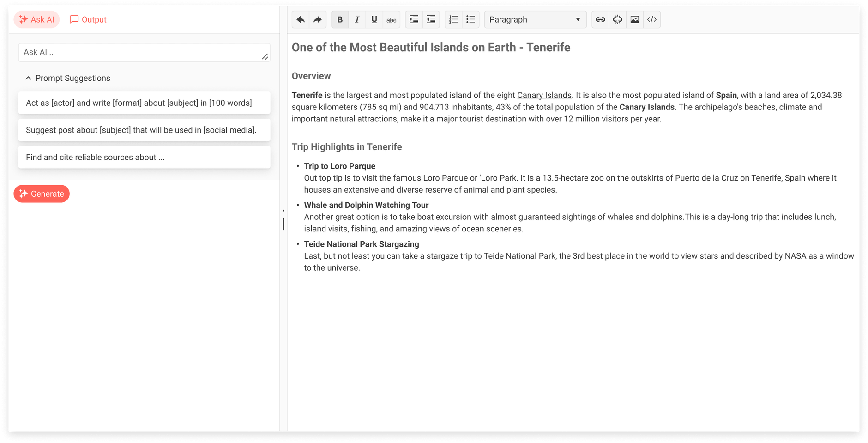This screenshot has height=443, width=868.
Task: Open the Paragraph format dropdown
Action: [535, 19]
